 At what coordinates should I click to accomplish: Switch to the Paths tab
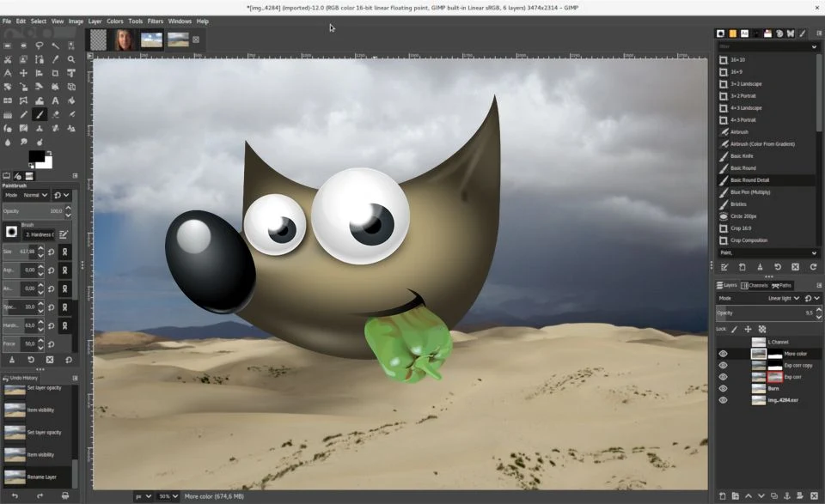point(781,285)
